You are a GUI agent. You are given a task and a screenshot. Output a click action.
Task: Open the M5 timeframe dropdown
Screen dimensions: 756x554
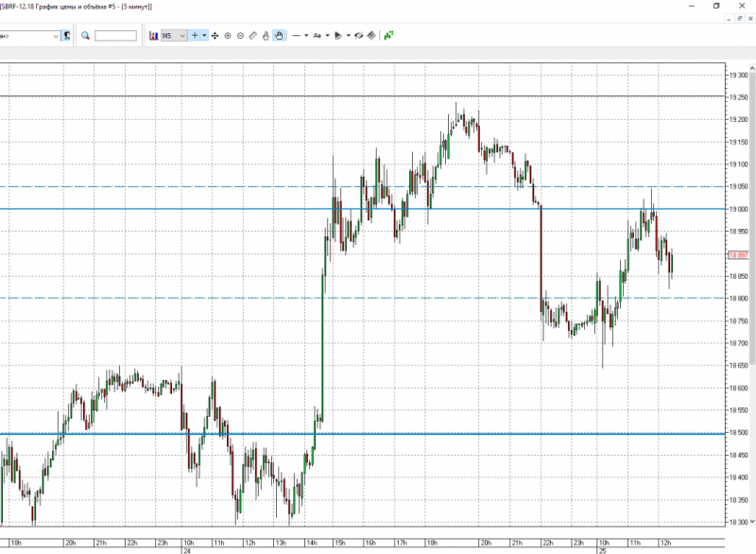point(174,36)
